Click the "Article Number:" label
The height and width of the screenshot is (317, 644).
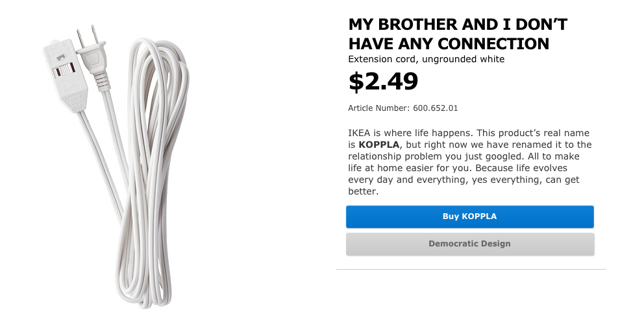tap(378, 108)
